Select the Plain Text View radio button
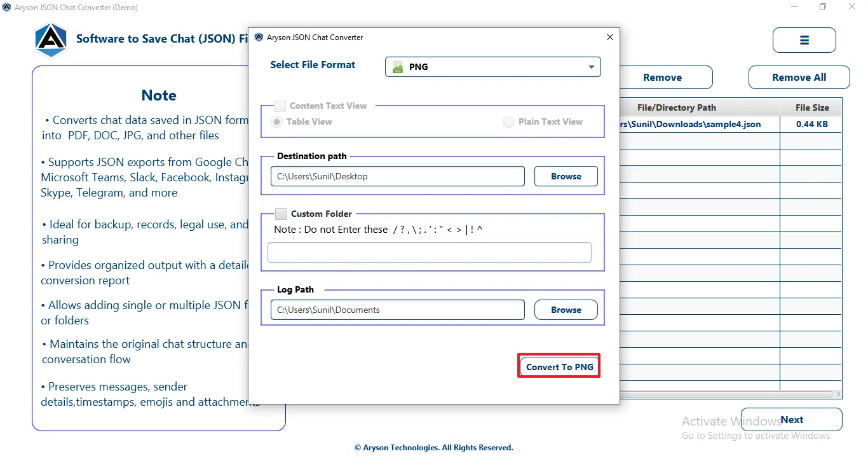 508,122
